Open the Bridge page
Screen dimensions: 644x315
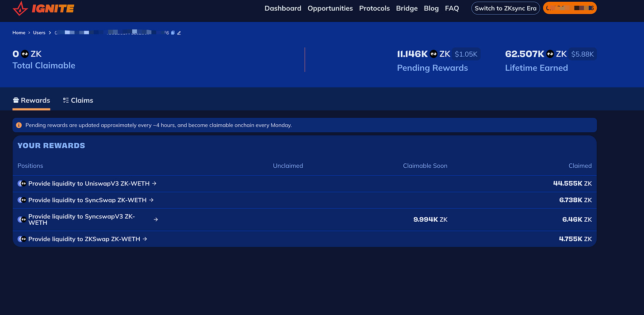point(407,8)
